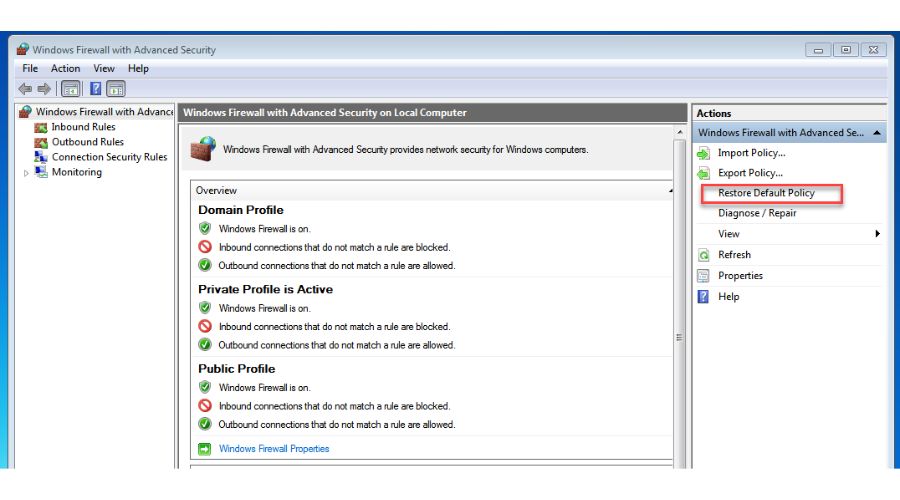The width and height of the screenshot is (900, 500).
Task: Click the Outbound Rules icon in tree
Action: coord(41,142)
